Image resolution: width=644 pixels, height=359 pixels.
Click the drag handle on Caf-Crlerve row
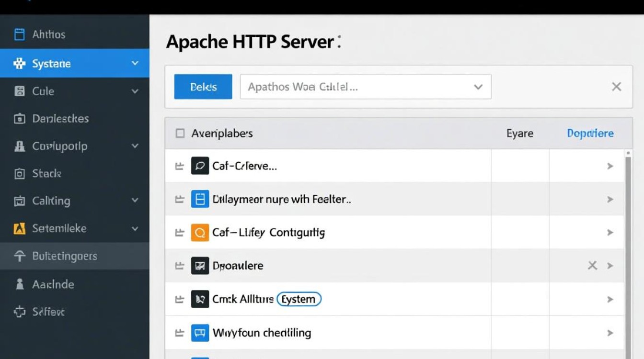point(180,167)
